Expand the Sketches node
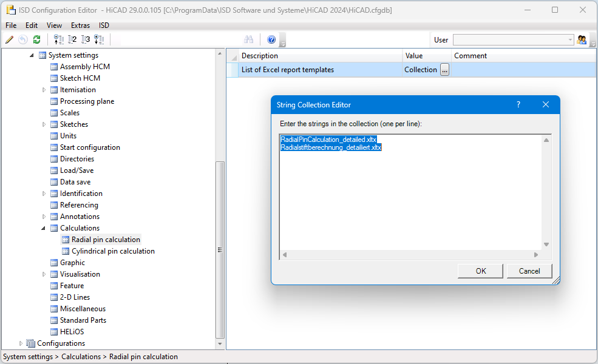 tap(44, 124)
